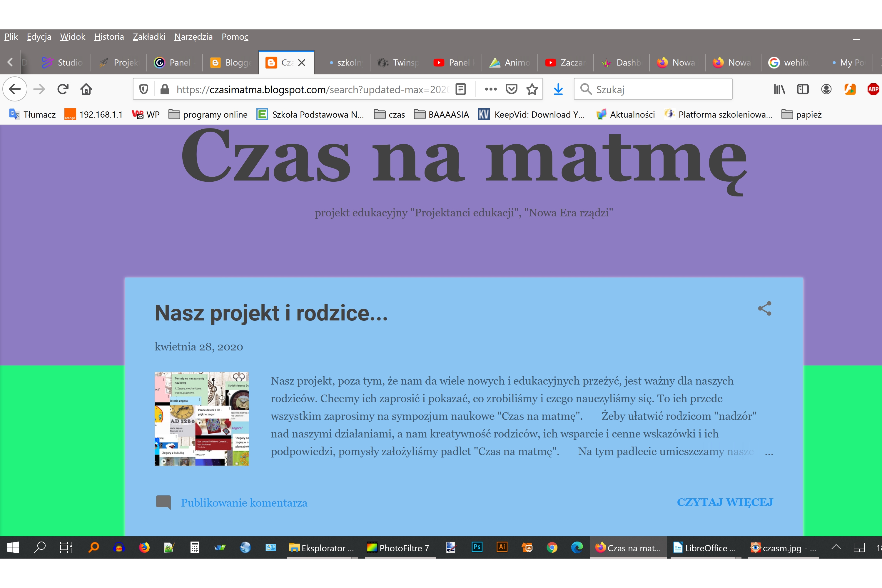Image resolution: width=882 pixels, height=588 pixels.
Task: Click the CZYTAJ WIĘCEJ link
Action: [724, 502]
